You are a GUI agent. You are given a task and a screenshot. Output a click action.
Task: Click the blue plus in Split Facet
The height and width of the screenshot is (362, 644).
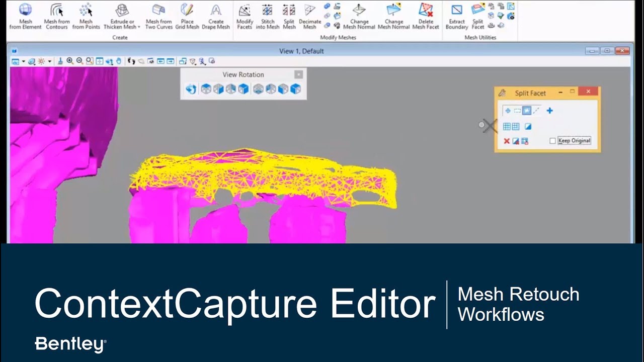point(549,111)
